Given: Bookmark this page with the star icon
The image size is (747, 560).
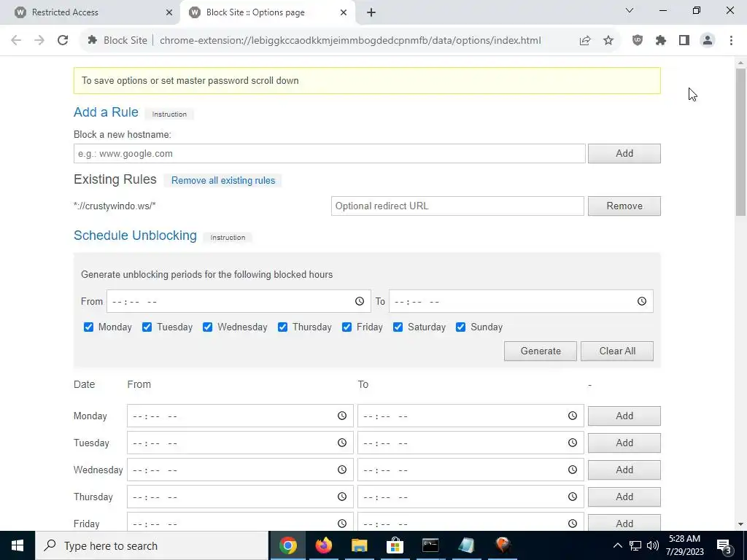Looking at the screenshot, I should tap(608, 41).
